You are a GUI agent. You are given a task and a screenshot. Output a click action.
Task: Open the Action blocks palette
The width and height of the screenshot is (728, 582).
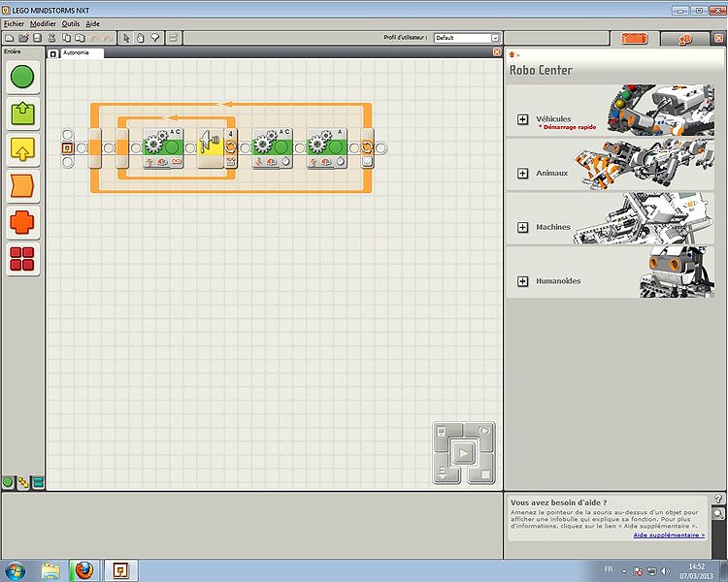coord(22,113)
